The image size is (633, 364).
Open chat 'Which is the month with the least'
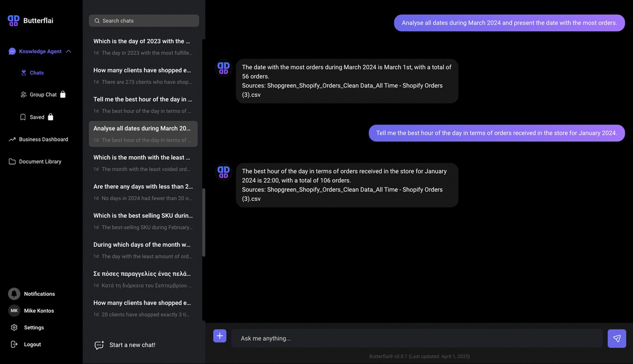click(x=143, y=163)
